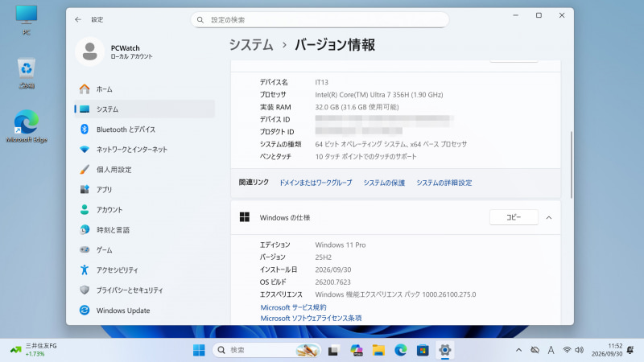Open the PC desktop icon
Image resolution: width=644 pixels, height=362 pixels.
point(27,19)
